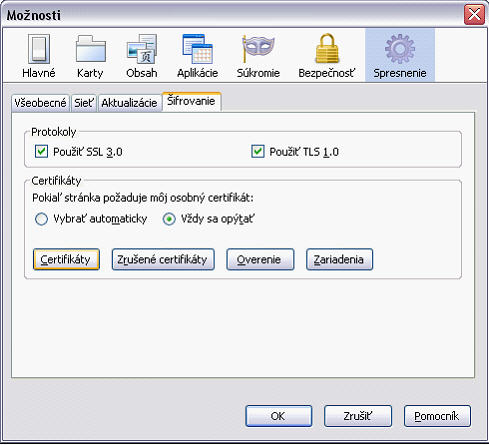Switch to the Aktualizácie tab
Viewport: 489px width, 445px height.
(x=129, y=103)
